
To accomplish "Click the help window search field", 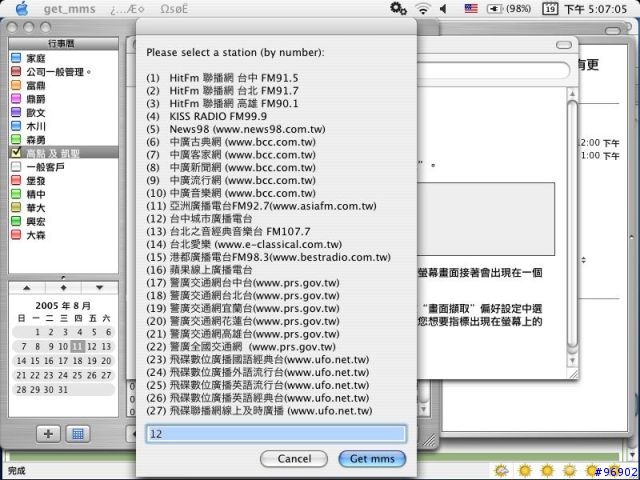I will (493, 71).
